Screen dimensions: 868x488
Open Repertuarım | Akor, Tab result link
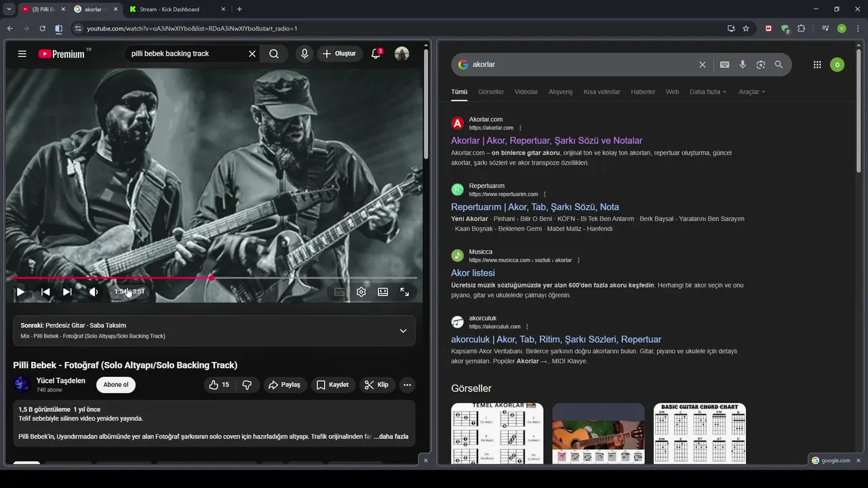point(535,207)
